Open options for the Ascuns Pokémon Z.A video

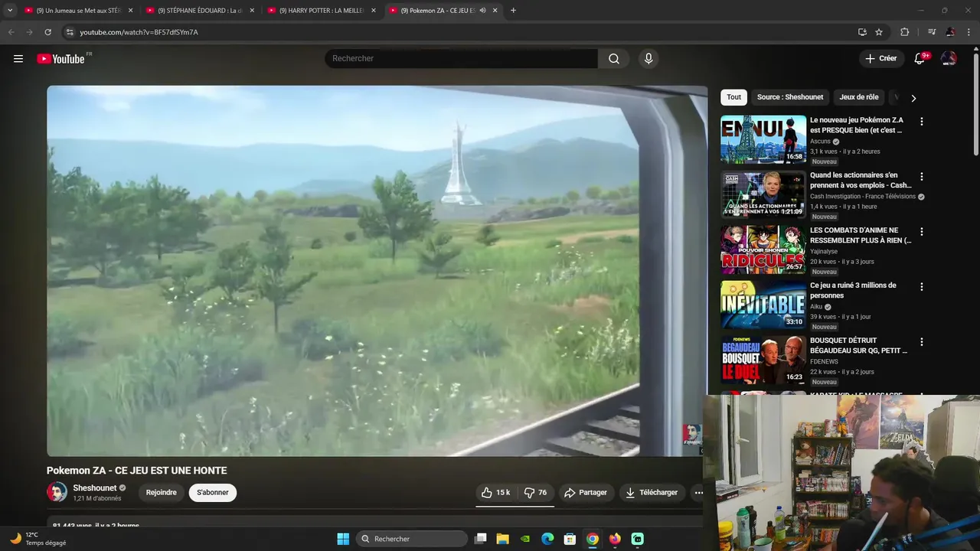tap(922, 122)
